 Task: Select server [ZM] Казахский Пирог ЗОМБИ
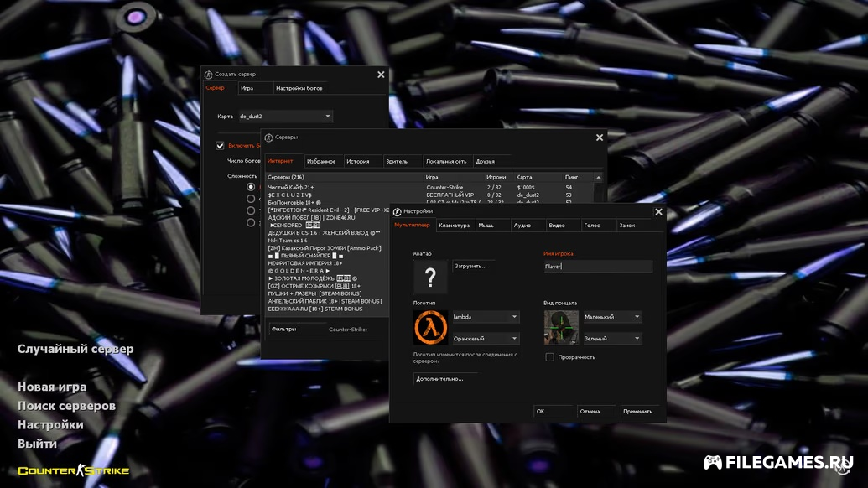(328, 248)
